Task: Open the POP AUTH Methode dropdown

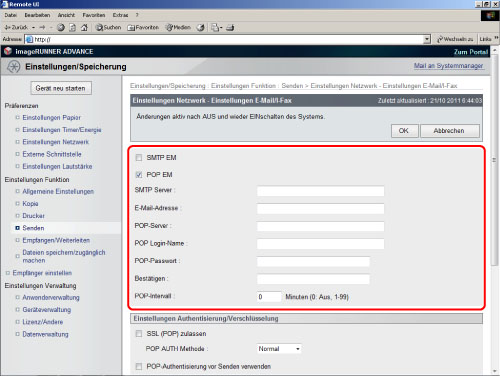Action: tap(279, 349)
